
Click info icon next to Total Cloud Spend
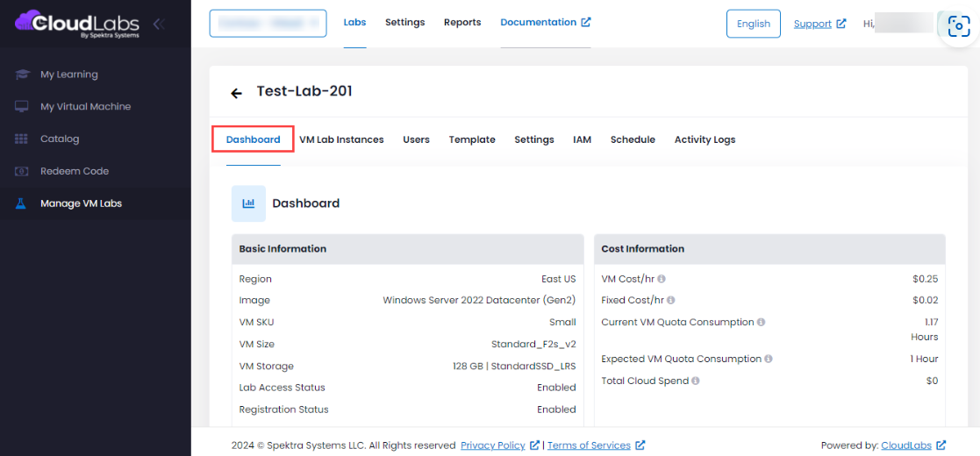pos(696,381)
